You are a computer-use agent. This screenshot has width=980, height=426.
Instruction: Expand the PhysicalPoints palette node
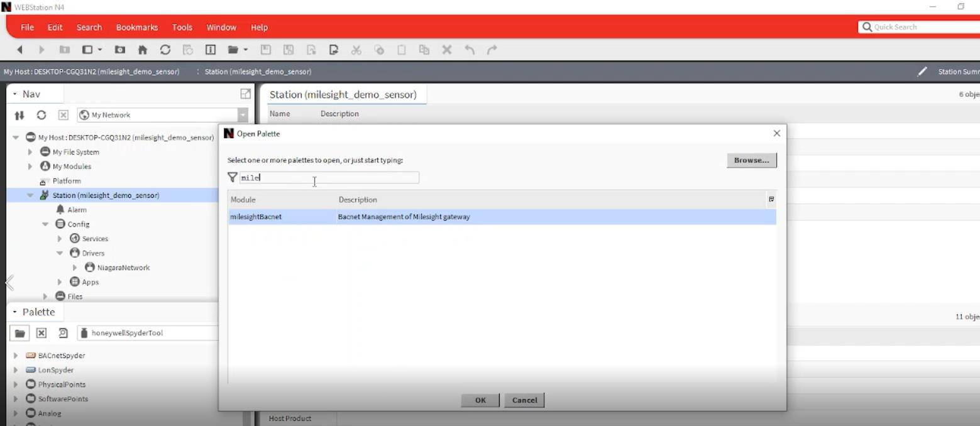pos(16,385)
